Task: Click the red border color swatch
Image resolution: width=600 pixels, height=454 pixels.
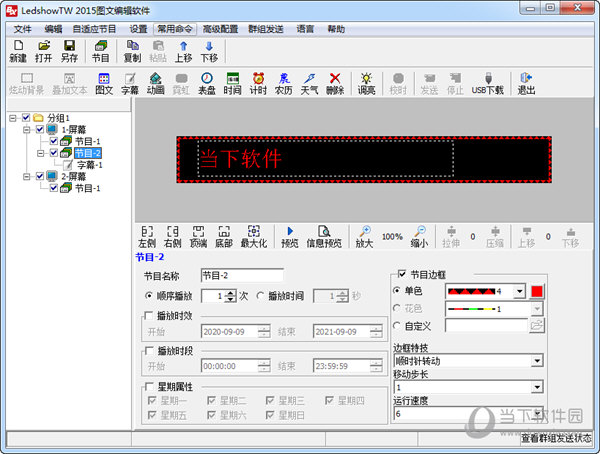Action: pyautogui.click(x=536, y=291)
